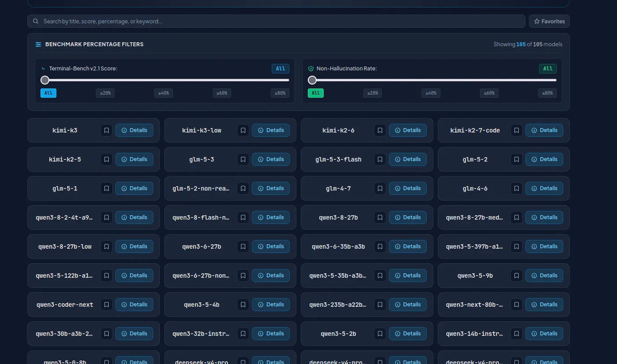Click the qwen3-32b-instr… model name
Viewport: 617px width, 364px height.
pos(201,334)
